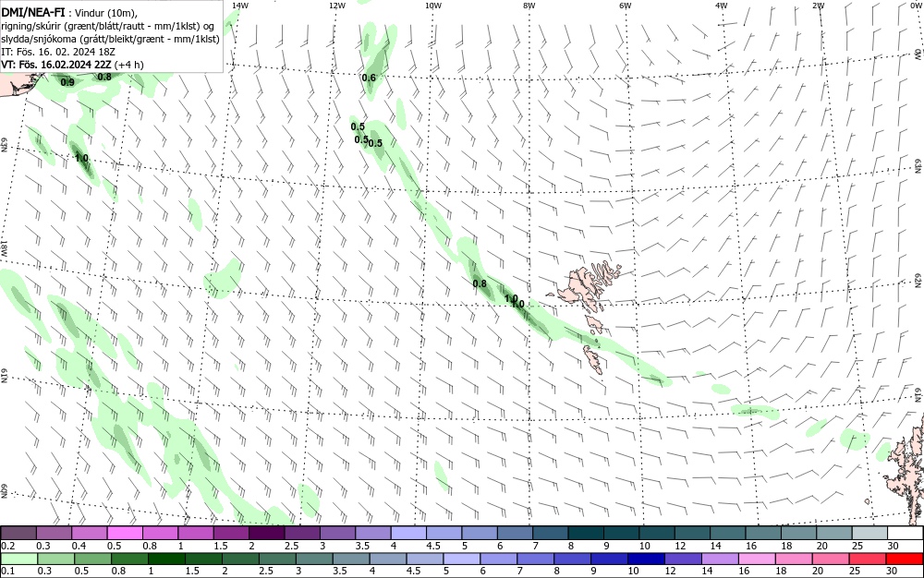Click the main Faroe Islands landmass
Viewport: 924px width, 578px height.
pyautogui.click(x=586, y=286)
